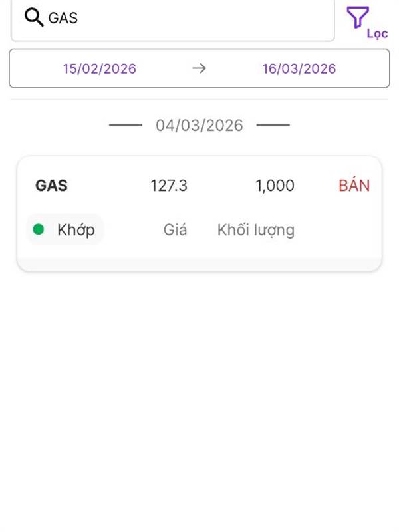Open the filter funnel icon
The width and height of the screenshot is (399, 532).
(x=358, y=17)
